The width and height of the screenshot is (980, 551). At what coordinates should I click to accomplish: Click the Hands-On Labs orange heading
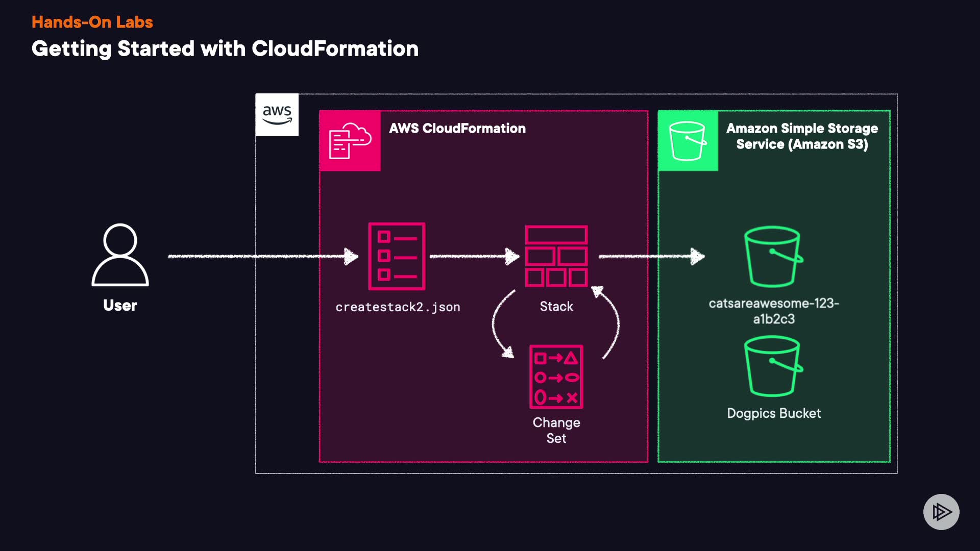pos(92,22)
